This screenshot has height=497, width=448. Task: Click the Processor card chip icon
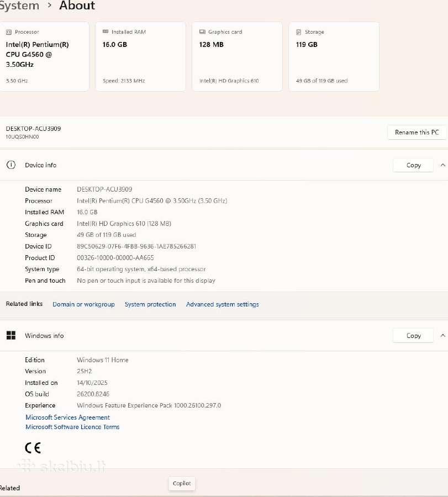point(9,32)
